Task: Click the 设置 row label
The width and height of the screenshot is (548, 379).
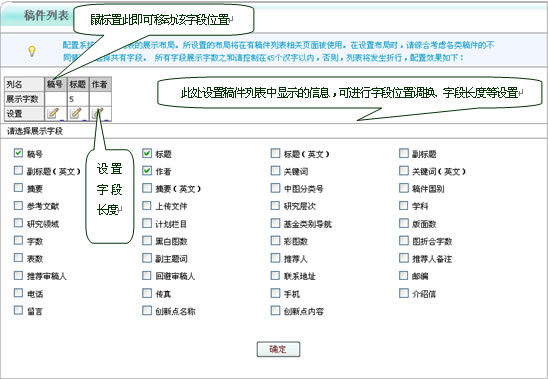Action: pos(14,114)
